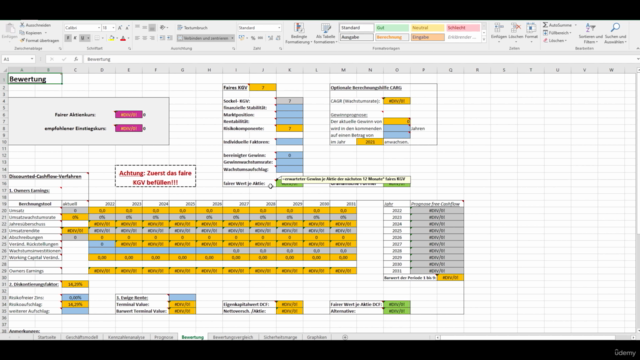Apply Neutral cell style
The width and height of the screenshot is (640, 360).
coord(427,28)
